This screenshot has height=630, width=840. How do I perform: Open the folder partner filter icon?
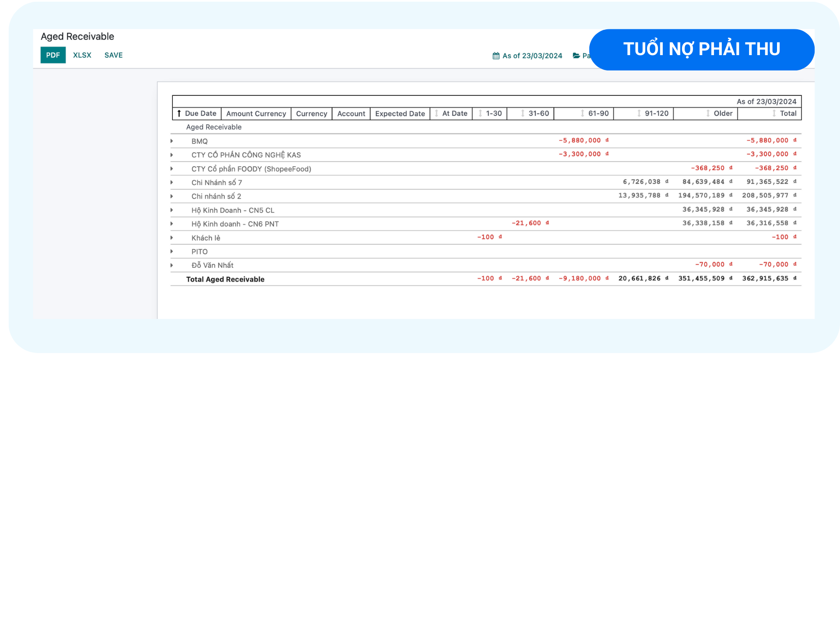pyautogui.click(x=577, y=56)
